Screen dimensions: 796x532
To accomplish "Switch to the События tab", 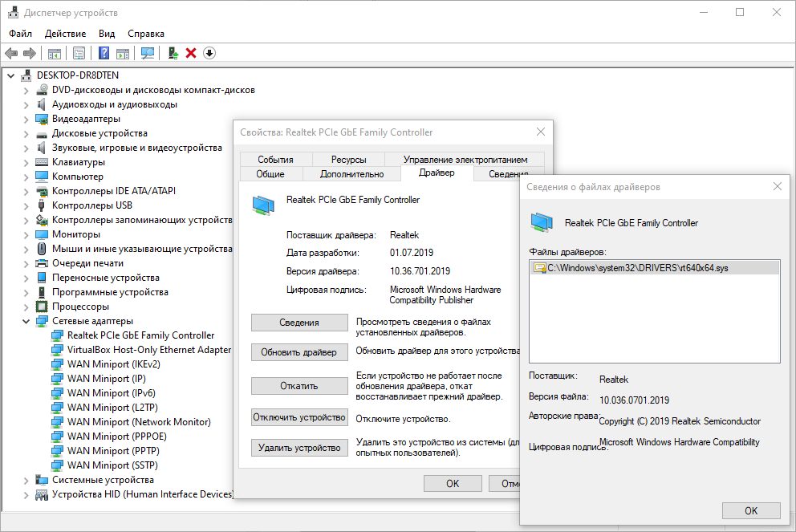I will pyautogui.click(x=276, y=160).
